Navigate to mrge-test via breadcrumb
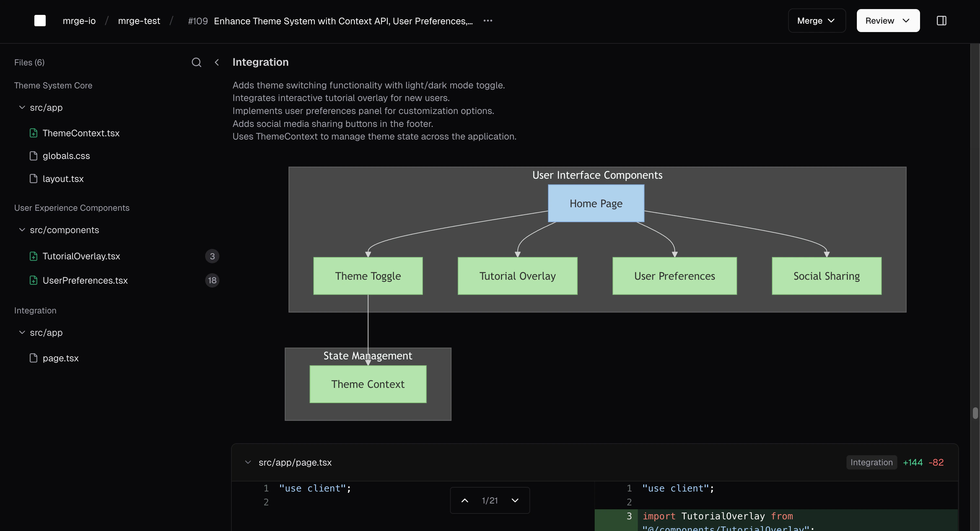This screenshot has width=980, height=531. (139, 20)
